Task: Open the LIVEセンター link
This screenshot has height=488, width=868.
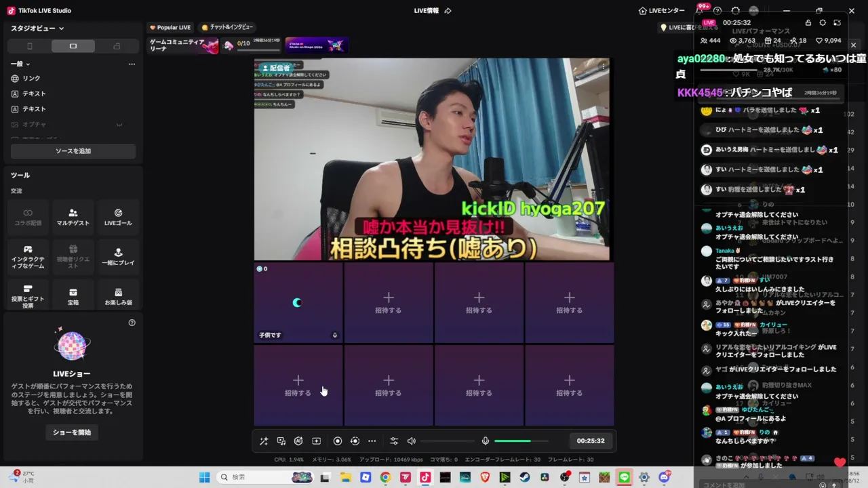Action: 662,11
